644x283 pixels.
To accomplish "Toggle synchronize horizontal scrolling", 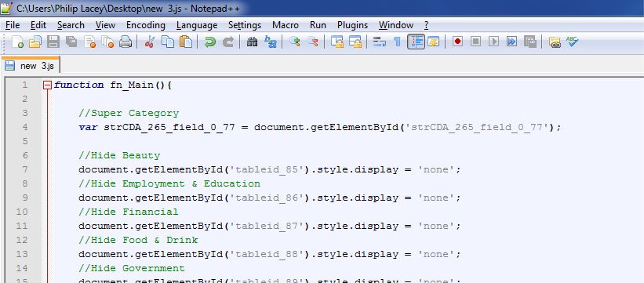I will (x=355, y=42).
